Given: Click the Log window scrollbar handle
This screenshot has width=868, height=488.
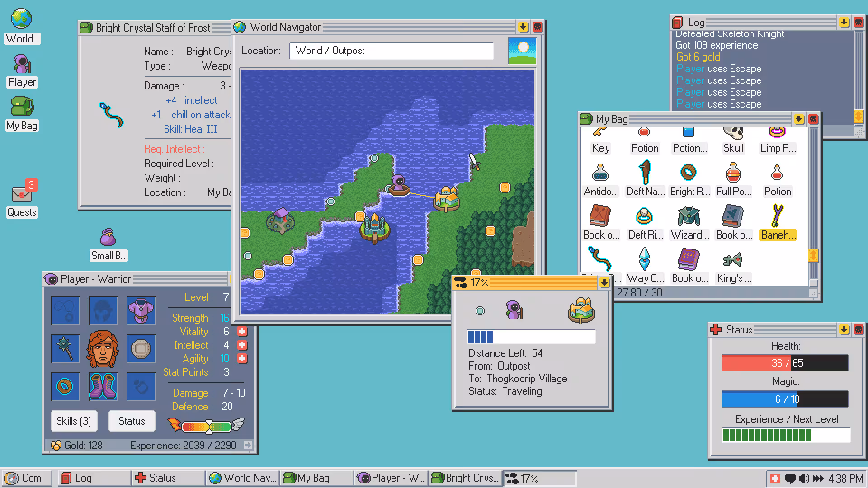Looking at the screenshot, I should 859,116.
